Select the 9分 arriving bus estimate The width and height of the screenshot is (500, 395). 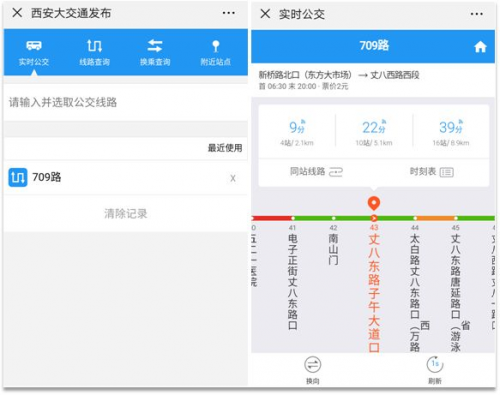coord(297,132)
